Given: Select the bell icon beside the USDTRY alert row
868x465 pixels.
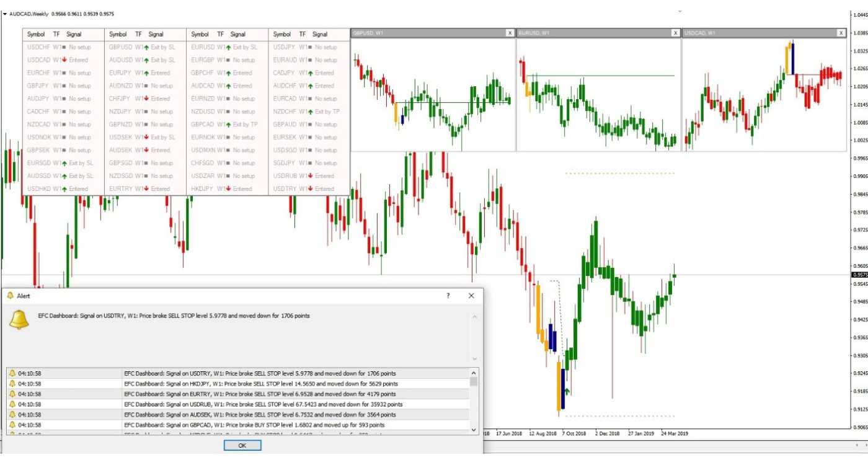Looking at the screenshot, I should click(x=12, y=374).
